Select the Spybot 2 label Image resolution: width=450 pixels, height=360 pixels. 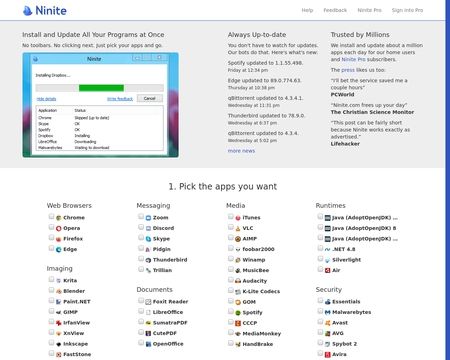click(x=344, y=344)
